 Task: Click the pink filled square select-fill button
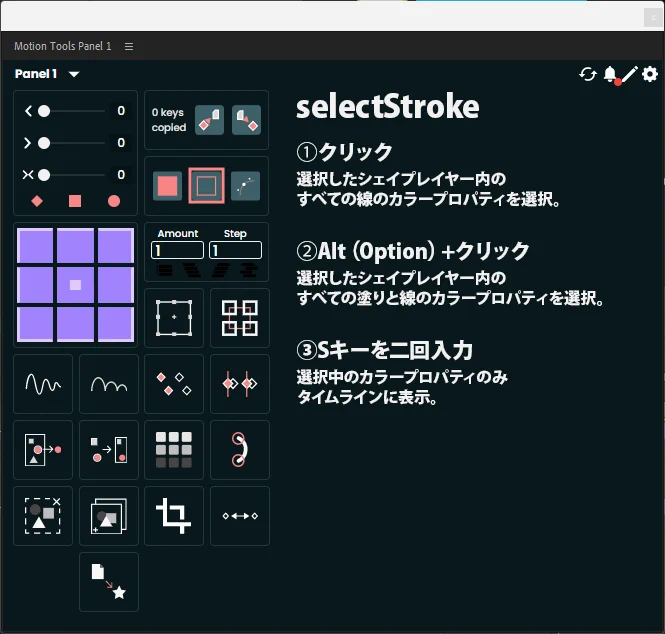click(168, 186)
